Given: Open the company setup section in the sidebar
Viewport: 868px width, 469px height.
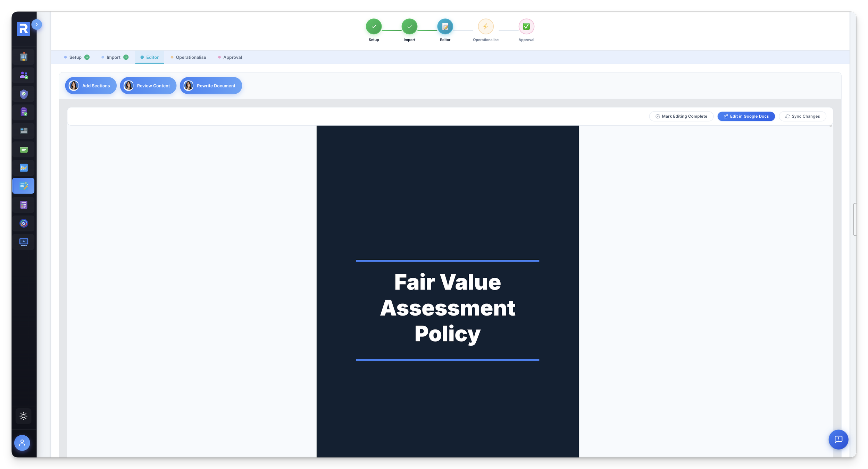Looking at the screenshot, I should tap(23, 57).
